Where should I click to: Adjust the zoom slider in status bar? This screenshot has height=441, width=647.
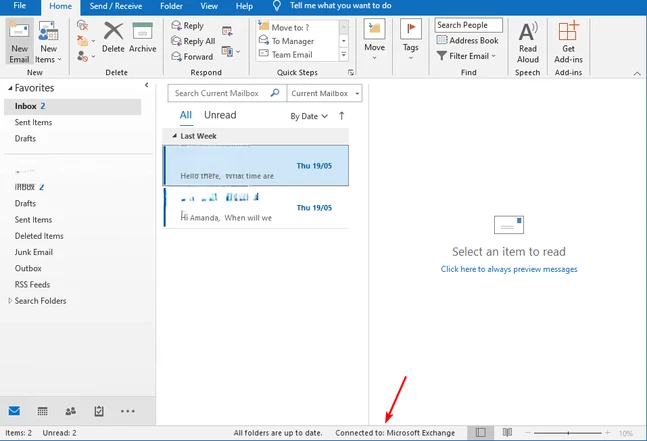pos(568,433)
